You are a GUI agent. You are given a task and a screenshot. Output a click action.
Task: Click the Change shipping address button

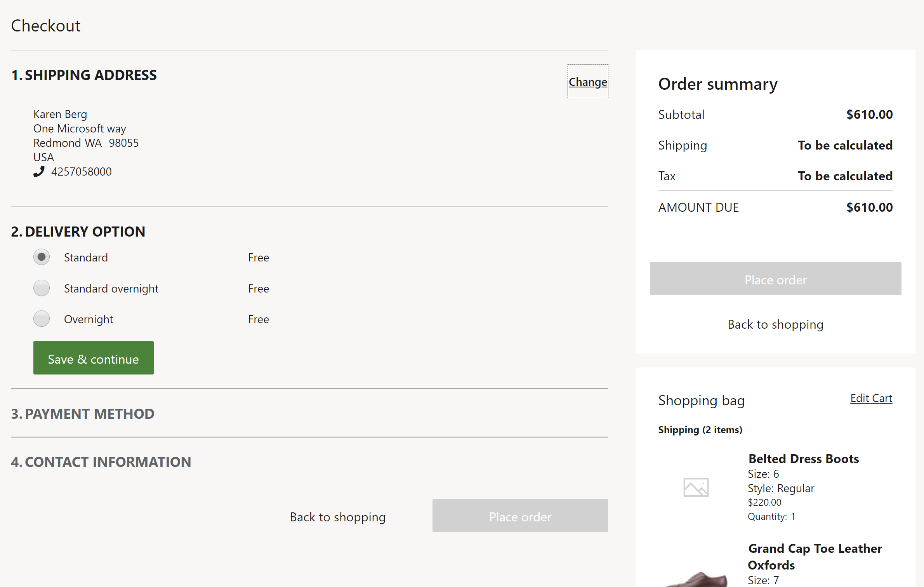click(587, 81)
